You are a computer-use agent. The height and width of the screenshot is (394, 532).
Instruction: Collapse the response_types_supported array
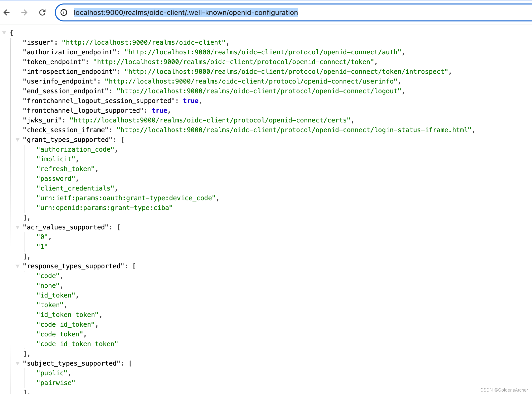coord(17,266)
